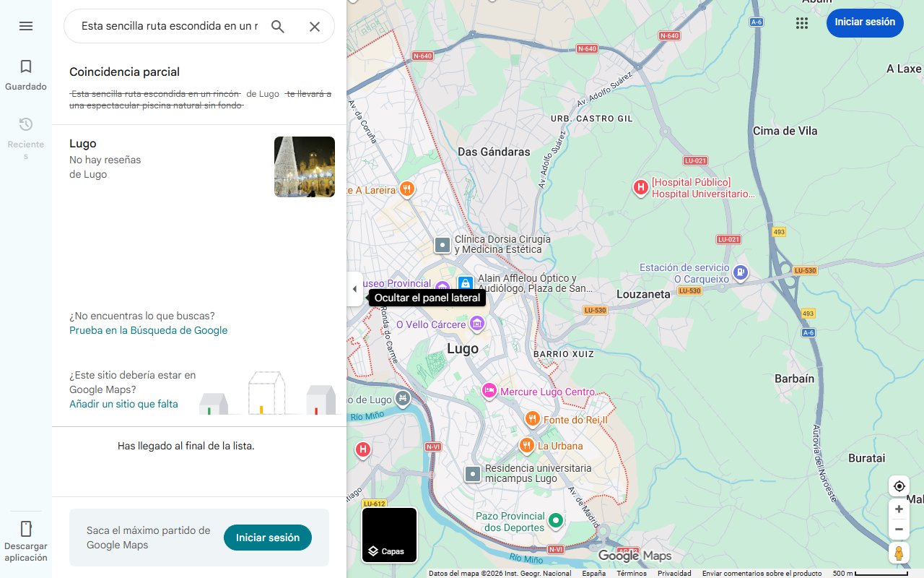The height and width of the screenshot is (578, 924).
Task: Click Añadir un sitio que falta
Action: click(x=123, y=404)
